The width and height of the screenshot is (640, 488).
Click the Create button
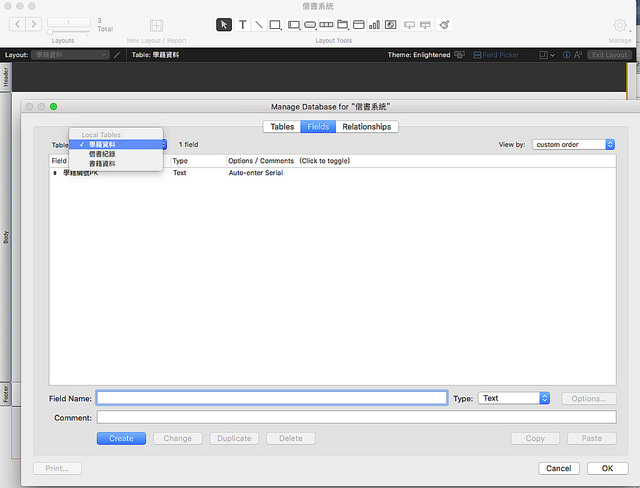121,439
